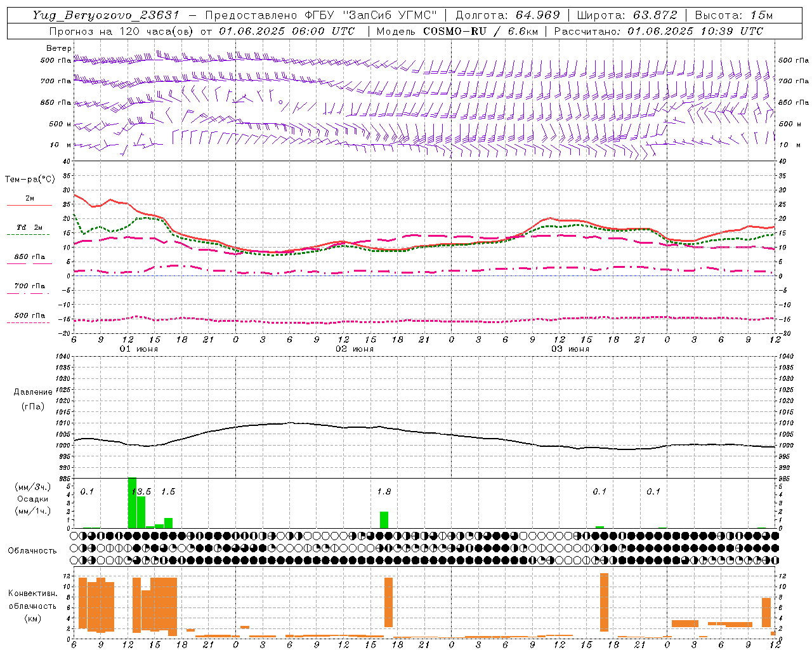Click the green precipitation bar below the 1.8 value
The height and width of the screenshot is (650, 812).
tap(384, 520)
